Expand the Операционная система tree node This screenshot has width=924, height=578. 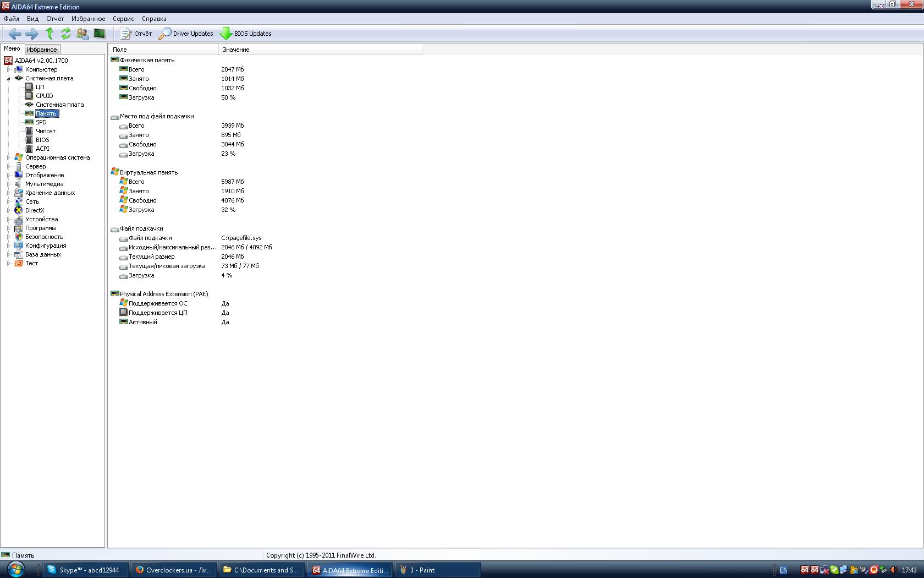(x=8, y=157)
